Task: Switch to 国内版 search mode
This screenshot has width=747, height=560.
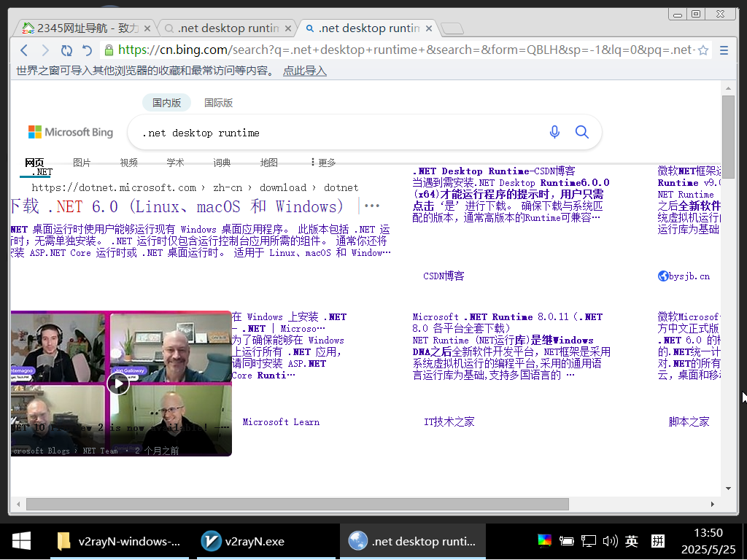Action: [167, 103]
